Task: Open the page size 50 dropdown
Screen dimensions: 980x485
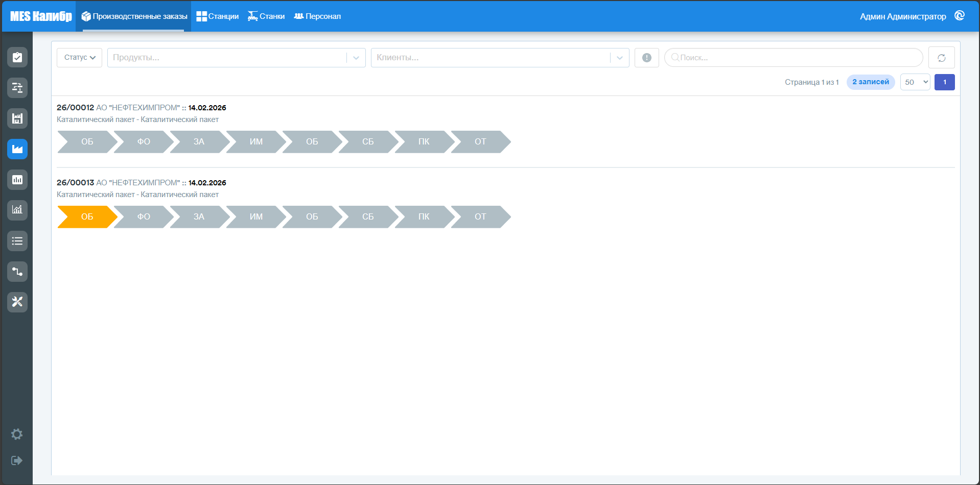Action: 915,82
